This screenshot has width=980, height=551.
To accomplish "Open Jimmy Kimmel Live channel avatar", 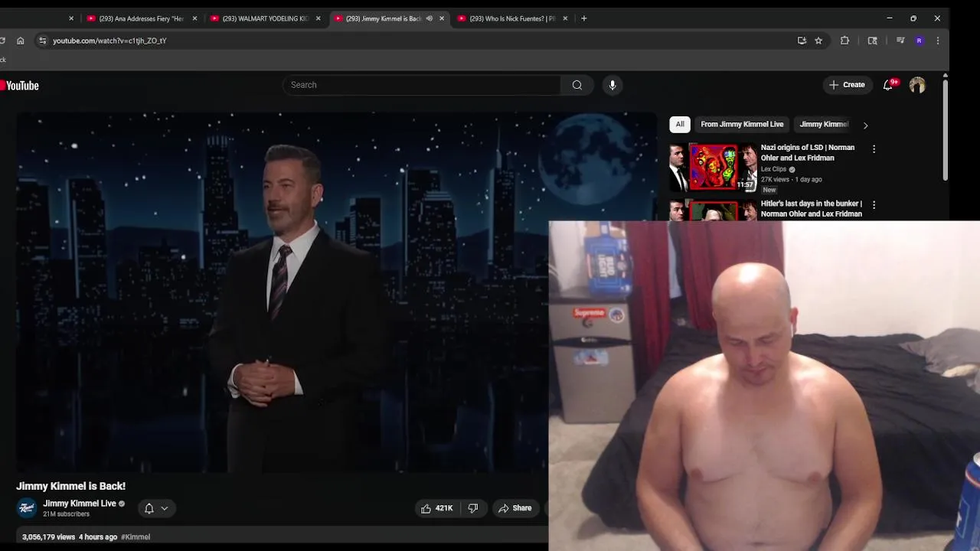I will point(27,508).
